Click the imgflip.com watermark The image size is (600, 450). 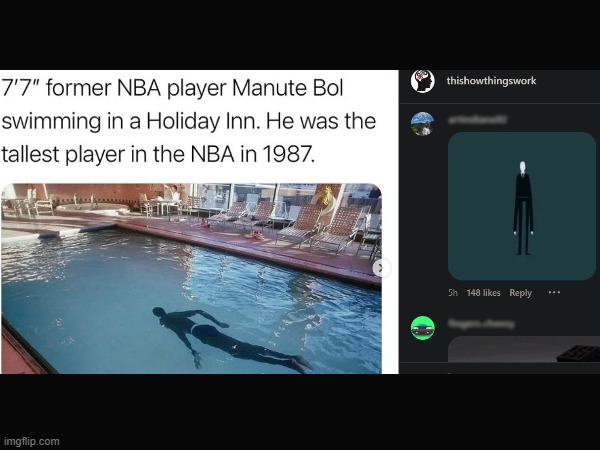[x=32, y=441]
